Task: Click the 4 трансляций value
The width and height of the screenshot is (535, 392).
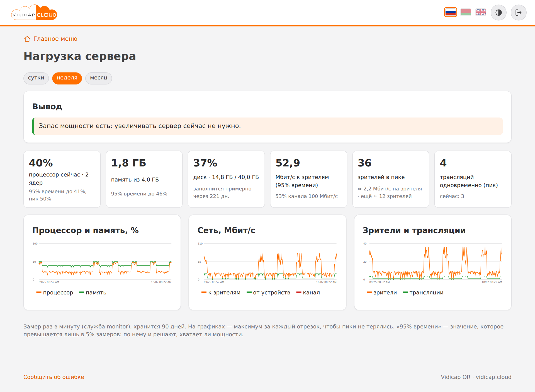Action: coord(443,163)
